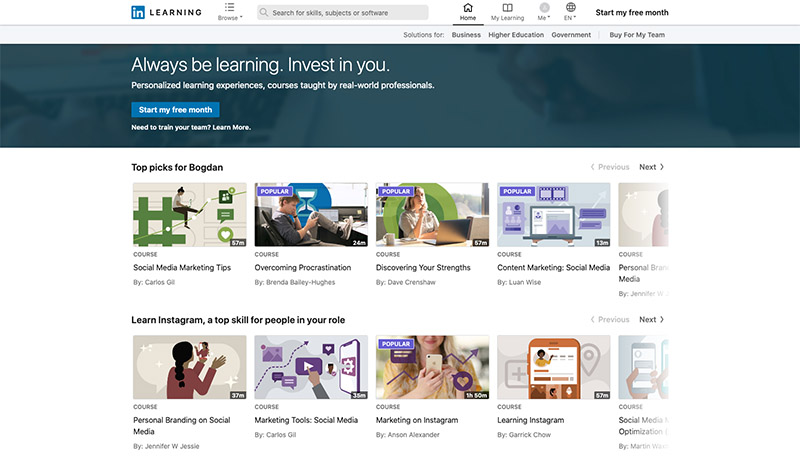Click the Top picks for Bogdan heading
The height and width of the screenshot is (460, 800).
point(177,167)
